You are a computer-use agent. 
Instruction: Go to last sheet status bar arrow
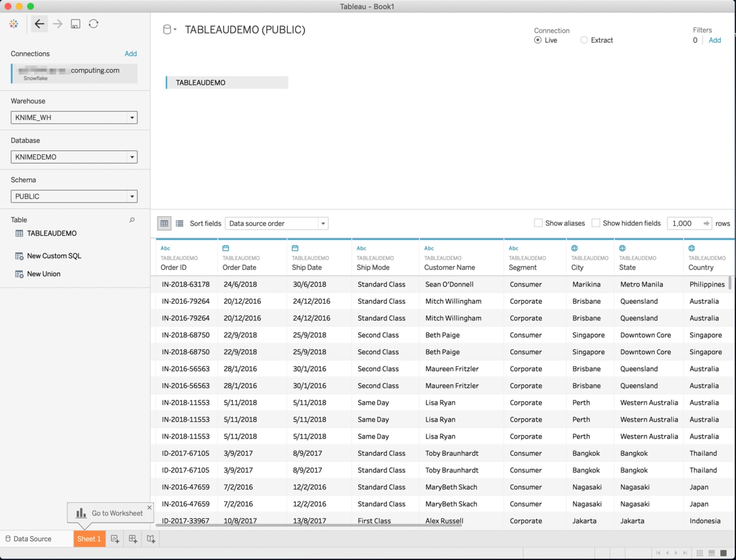click(685, 553)
